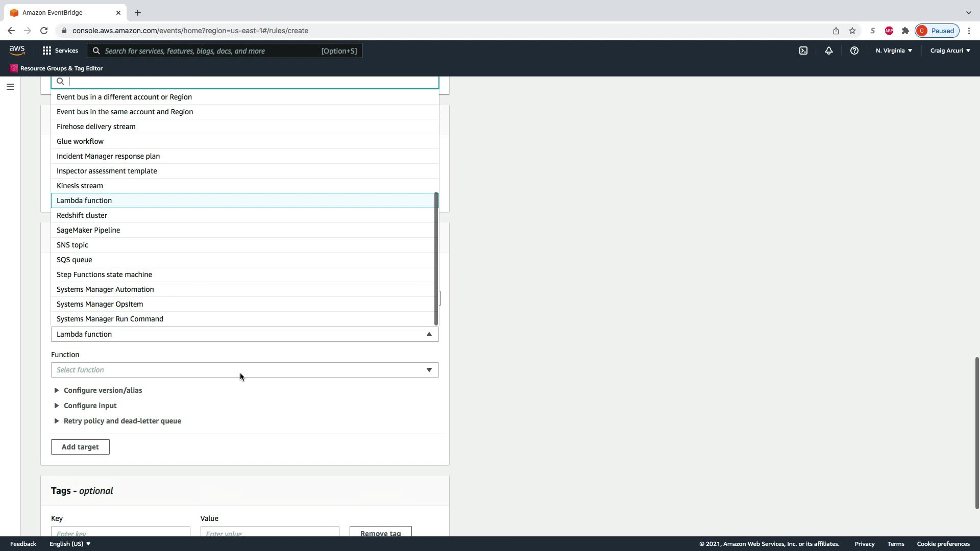Viewport: 980px width, 551px height.
Task: Select Step Functions state machine option
Action: tap(104, 274)
